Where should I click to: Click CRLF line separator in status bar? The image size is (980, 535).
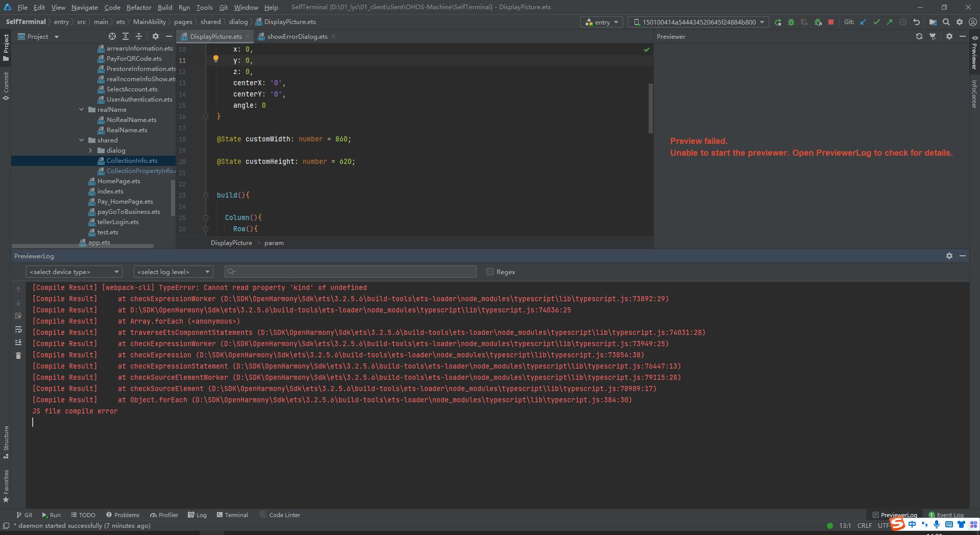tap(864, 525)
